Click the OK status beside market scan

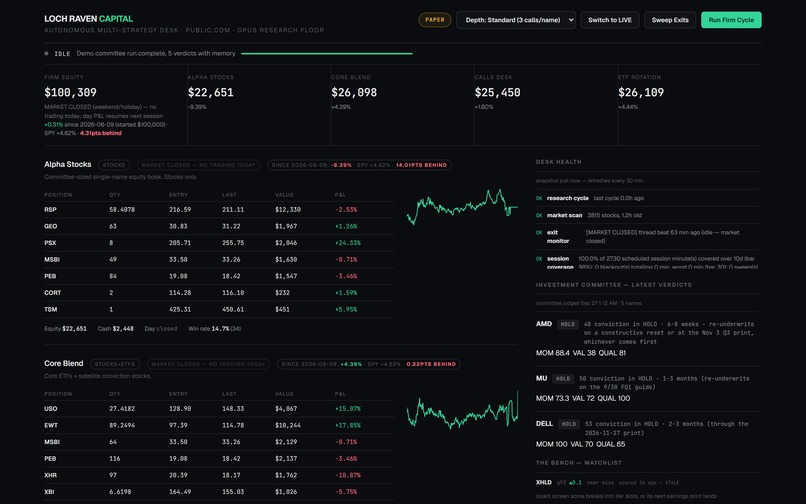click(x=539, y=215)
